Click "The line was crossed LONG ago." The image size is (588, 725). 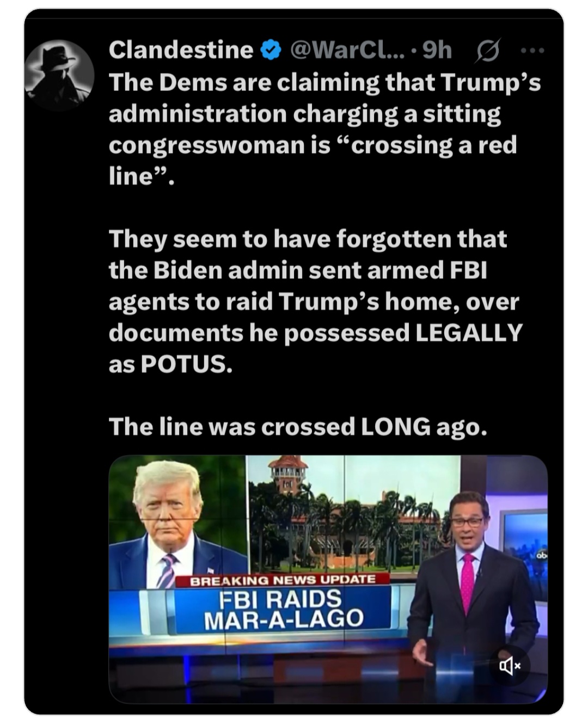298,427
